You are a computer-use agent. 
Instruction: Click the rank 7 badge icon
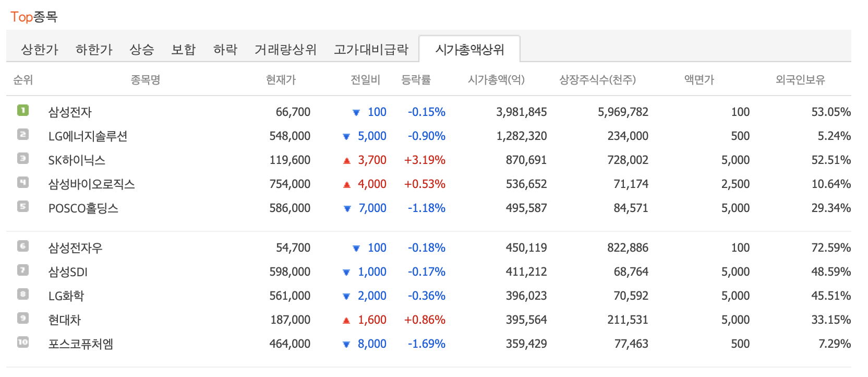click(23, 270)
